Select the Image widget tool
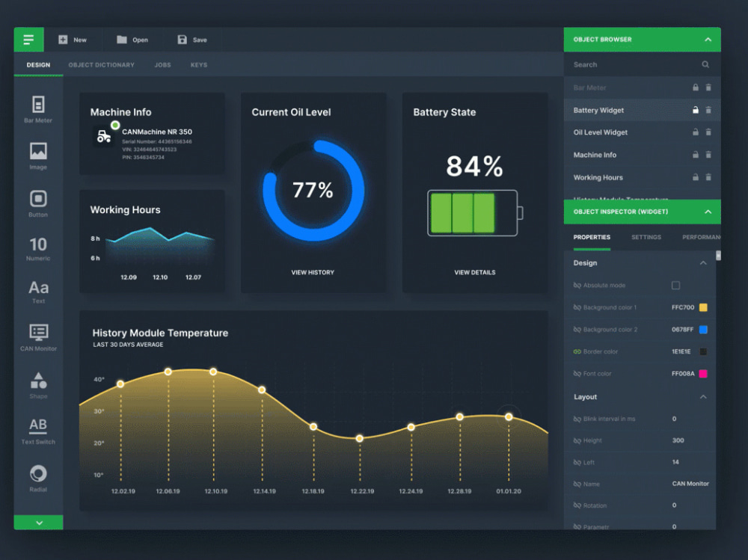The width and height of the screenshot is (748, 560). 38,156
